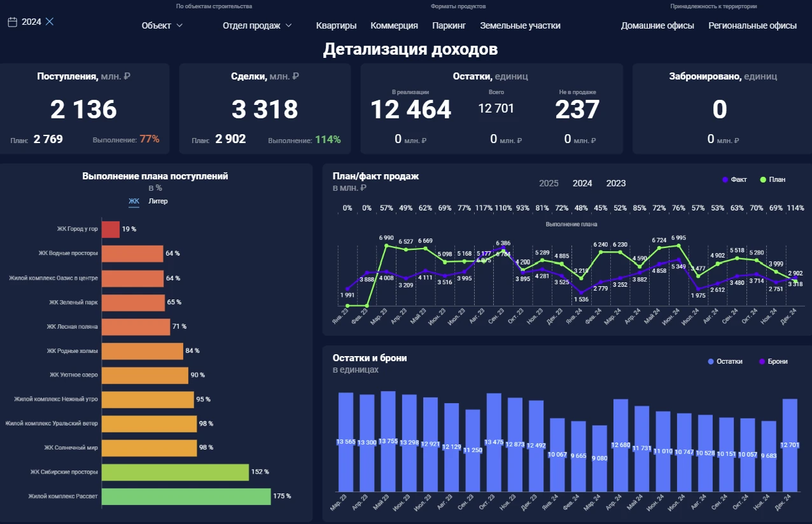
Task: Click the ЖК Водные просторы bar
Action: (x=132, y=254)
